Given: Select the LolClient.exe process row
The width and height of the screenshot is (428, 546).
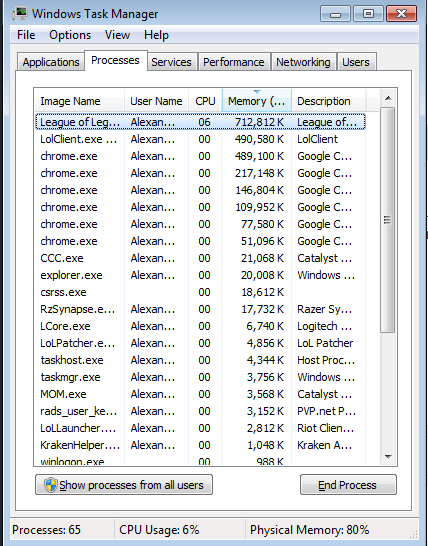Looking at the screenshot, I should click(200, 139).
